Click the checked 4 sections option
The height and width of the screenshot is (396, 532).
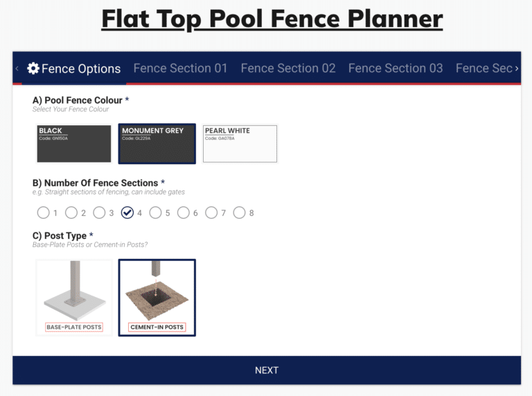point(127,213)
